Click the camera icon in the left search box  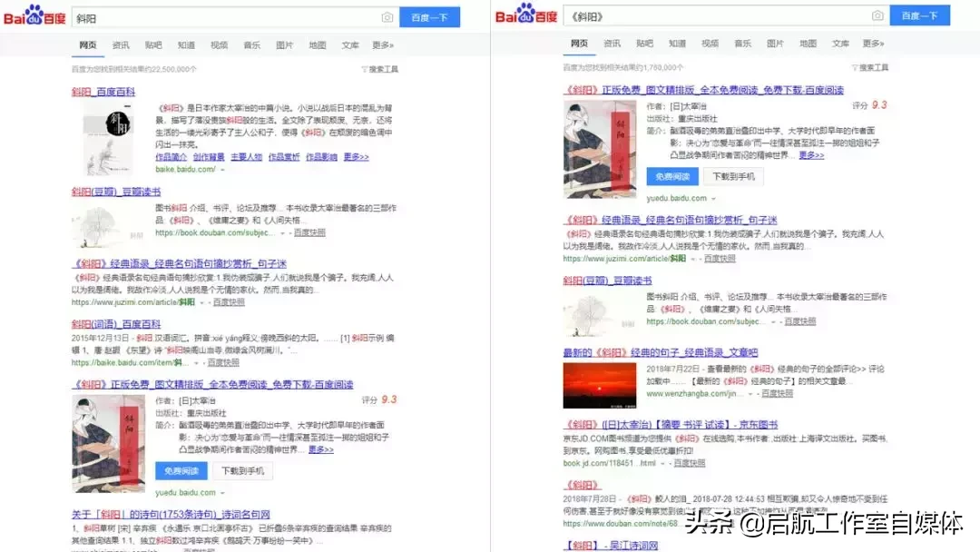point(387,16)
